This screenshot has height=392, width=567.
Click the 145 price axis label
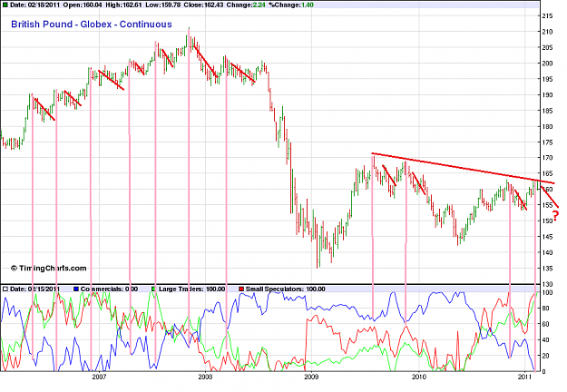(x=547, y=237)
